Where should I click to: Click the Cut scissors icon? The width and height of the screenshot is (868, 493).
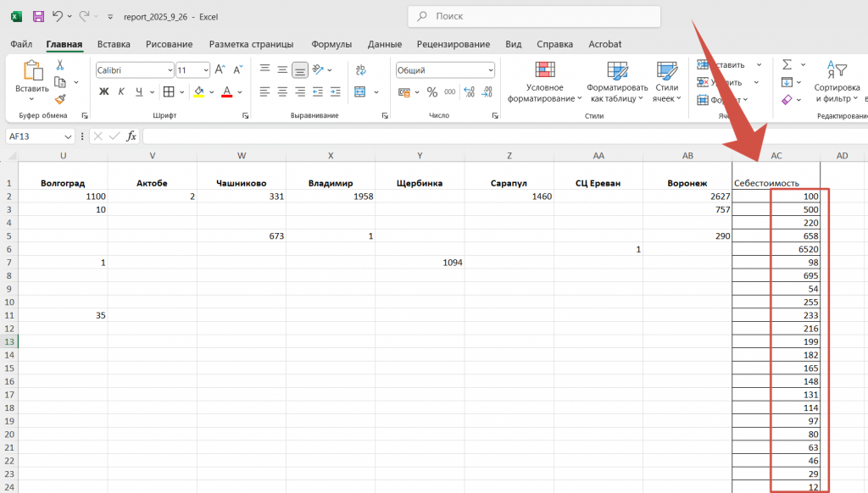(60, 65)
